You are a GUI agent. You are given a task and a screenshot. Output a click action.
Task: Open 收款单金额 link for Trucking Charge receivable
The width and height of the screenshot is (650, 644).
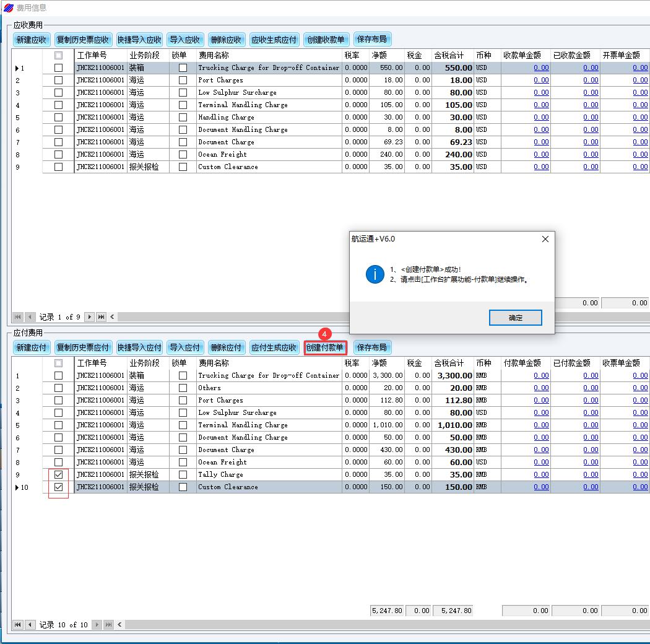click(x=541, y=67)
